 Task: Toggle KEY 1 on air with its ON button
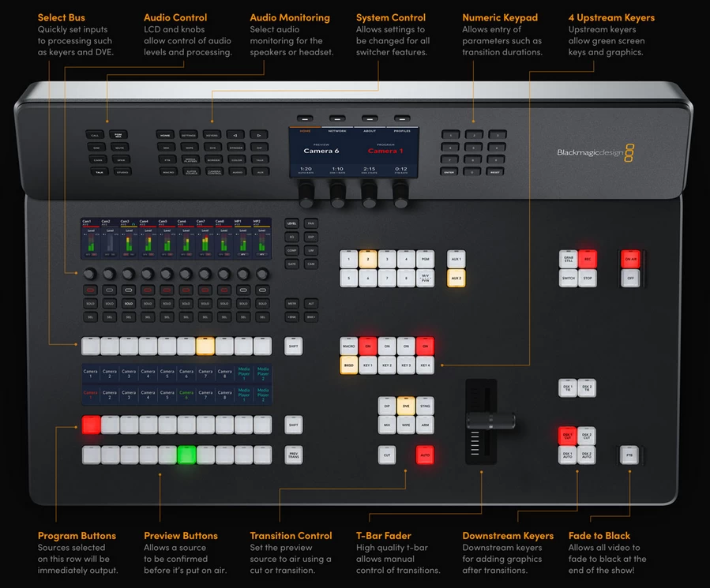click(369, 346)
